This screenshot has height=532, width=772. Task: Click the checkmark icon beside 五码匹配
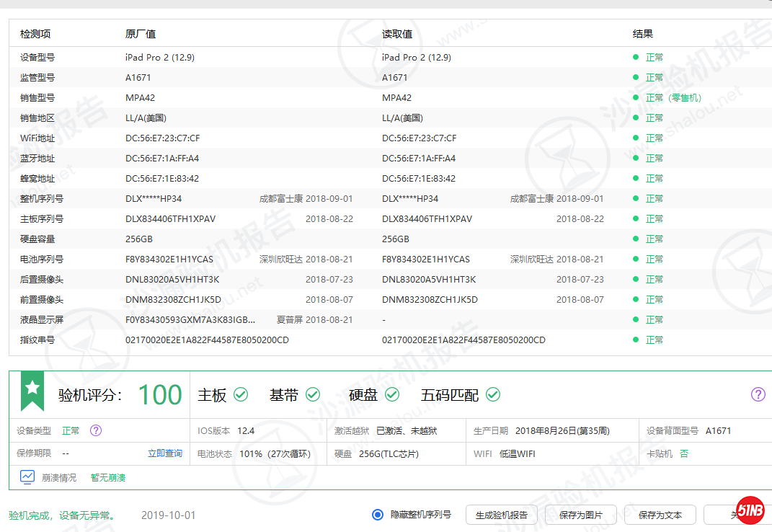click(x=492, y=394)
